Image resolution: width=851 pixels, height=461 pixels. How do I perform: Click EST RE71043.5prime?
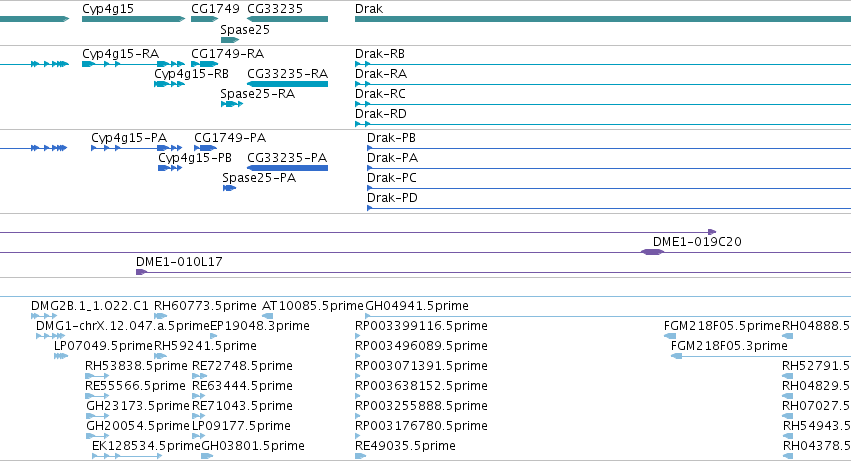[242, 406]
